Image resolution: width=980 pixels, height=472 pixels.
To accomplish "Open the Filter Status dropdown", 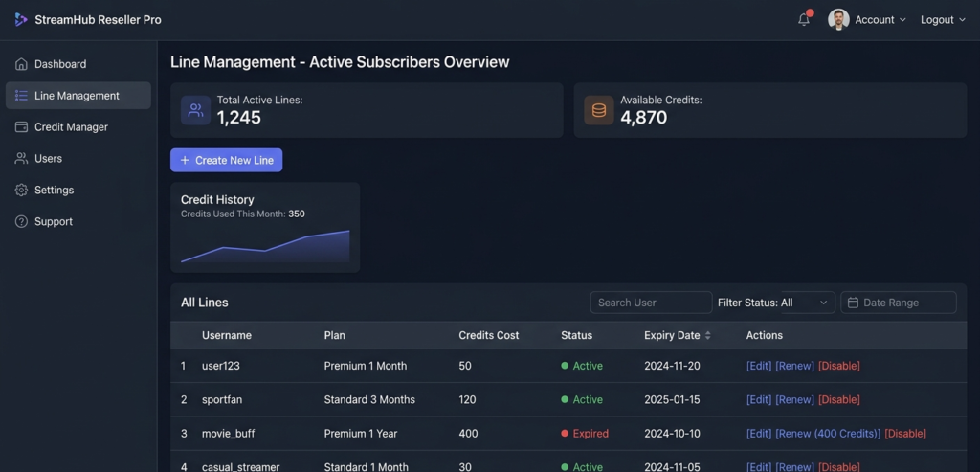I will [x=808, y=303].
